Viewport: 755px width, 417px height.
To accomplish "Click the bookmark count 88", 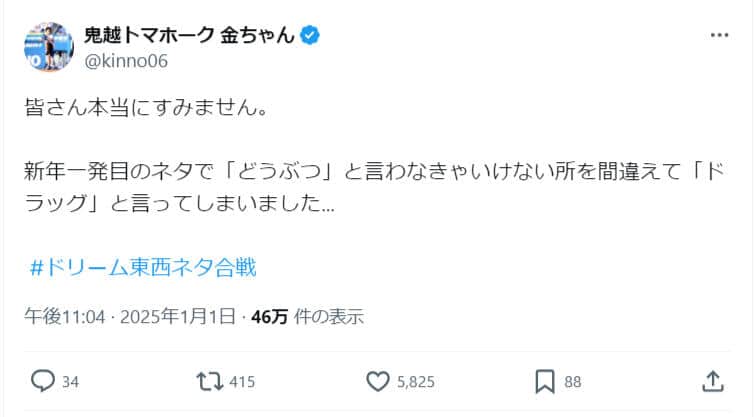I will tap(573, 382).
